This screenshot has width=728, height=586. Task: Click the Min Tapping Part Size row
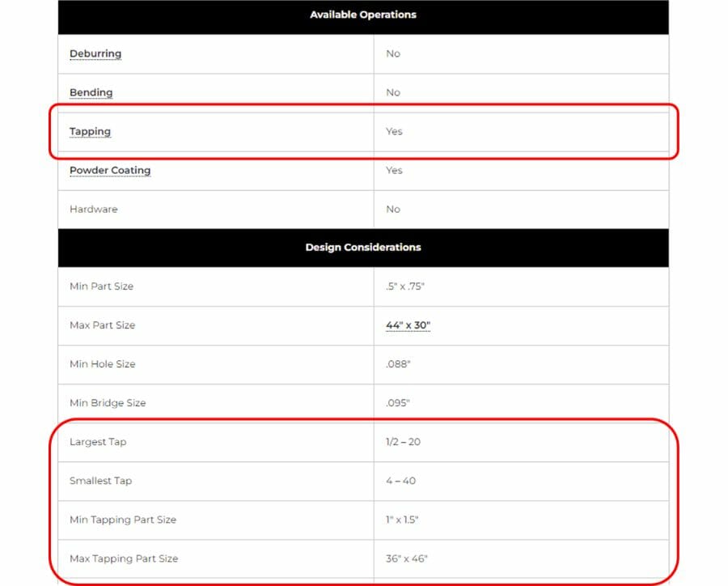[x=122, y=520]
